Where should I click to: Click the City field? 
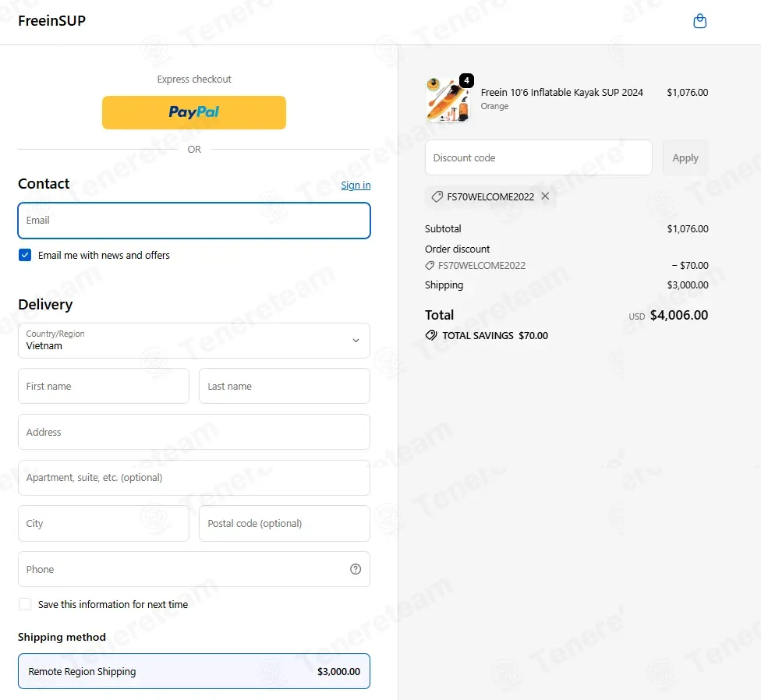104,523
